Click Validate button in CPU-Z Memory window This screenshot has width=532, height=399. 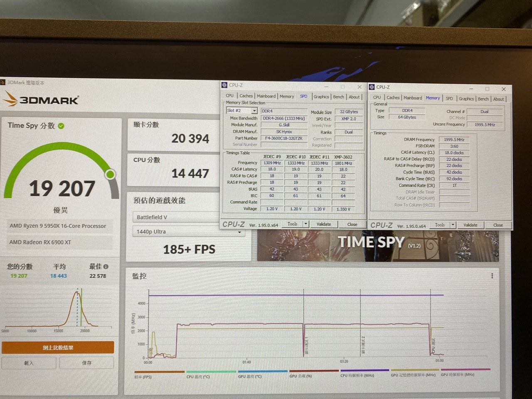tap(470, 225)
